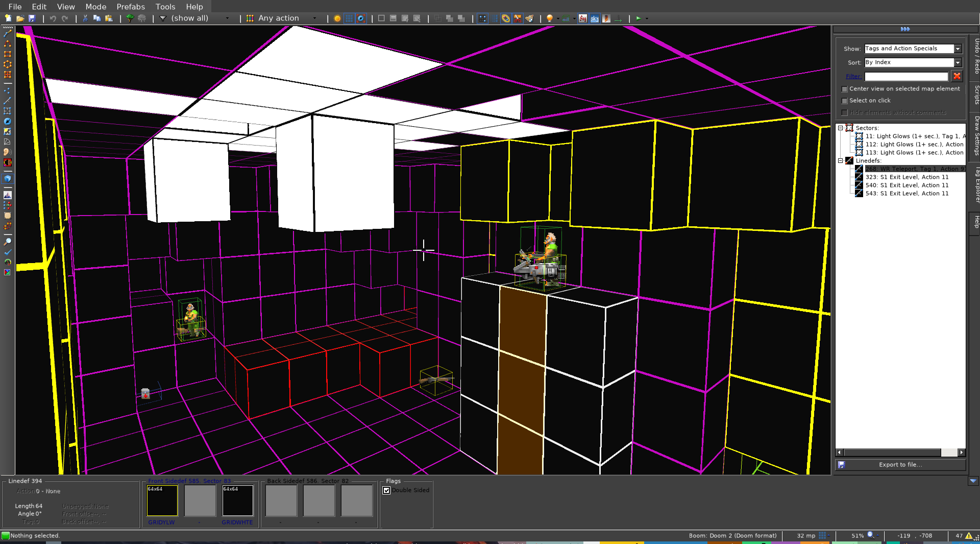Click the New Map icon

[x=8, y=18]
